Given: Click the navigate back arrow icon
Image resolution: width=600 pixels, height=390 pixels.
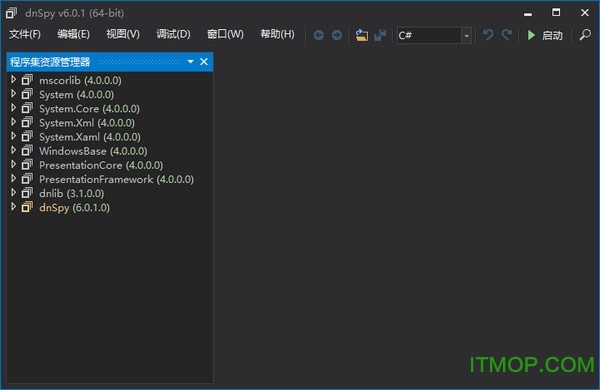Looking at the screenshot, I should [x=318, y=35].
